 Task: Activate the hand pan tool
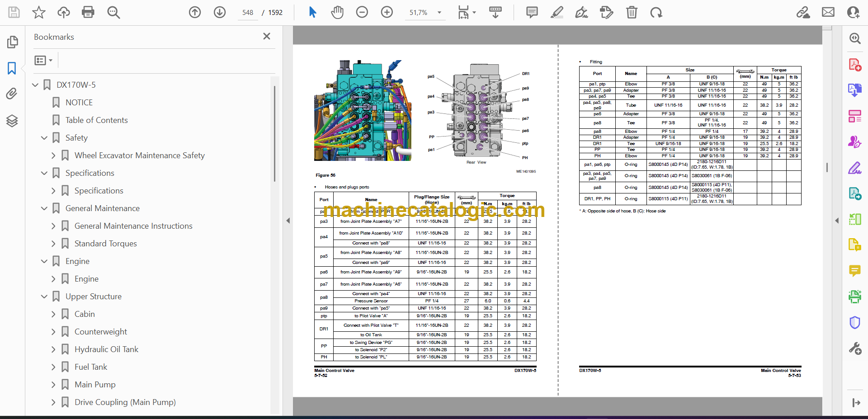tap(337, 12)
